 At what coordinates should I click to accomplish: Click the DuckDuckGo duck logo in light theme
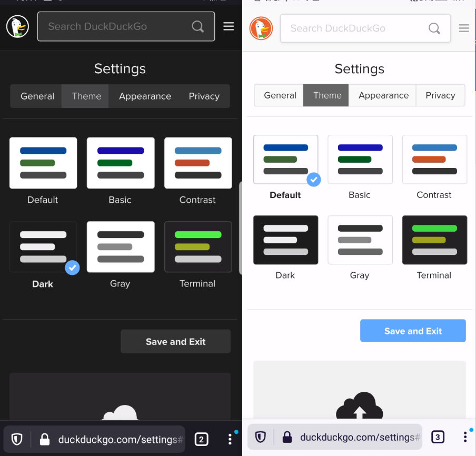coord(261,28)
